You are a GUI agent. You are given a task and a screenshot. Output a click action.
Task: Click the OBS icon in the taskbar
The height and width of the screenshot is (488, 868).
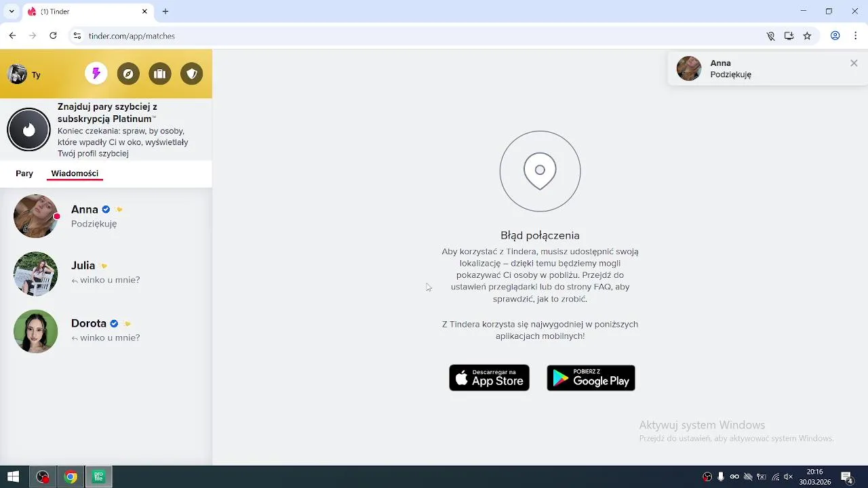pos(43,477)
